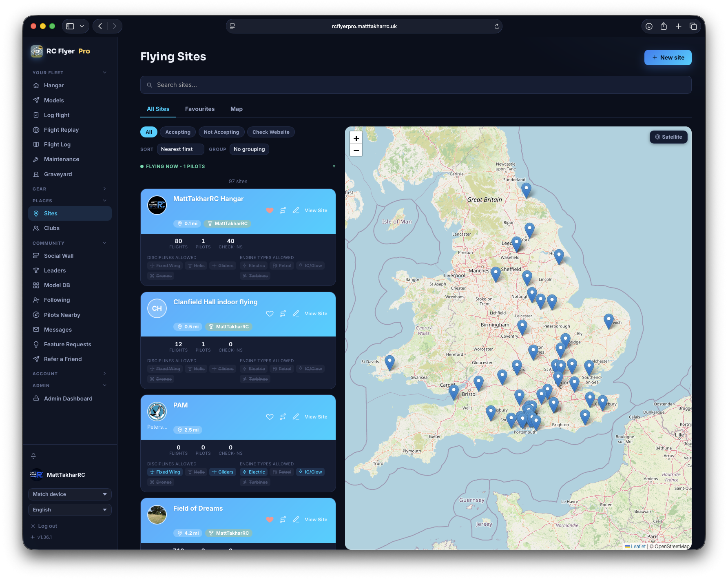Unfavourite the MattTakharRC Hangar site
This screenshot has width=728, height=580.
pos(270,210)
